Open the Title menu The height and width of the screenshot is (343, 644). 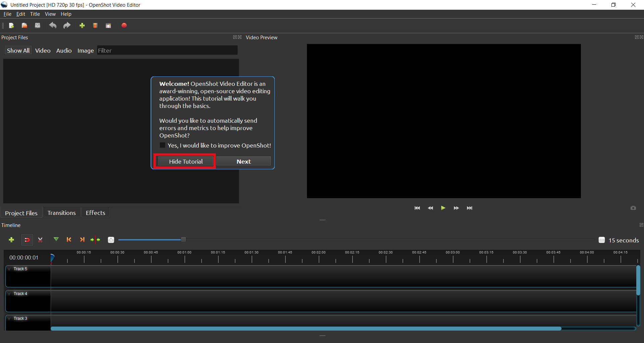35,14
